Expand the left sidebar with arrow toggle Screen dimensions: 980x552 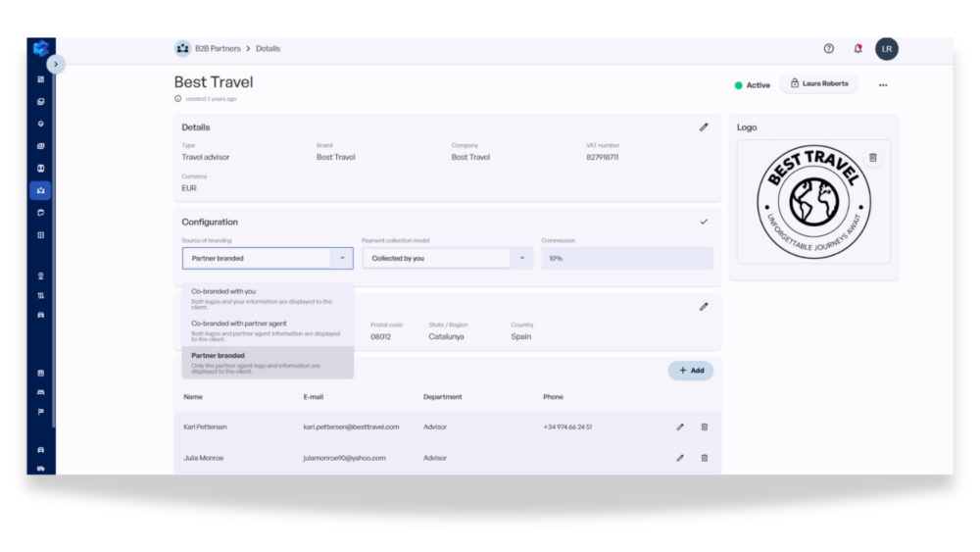click(56, 64)
